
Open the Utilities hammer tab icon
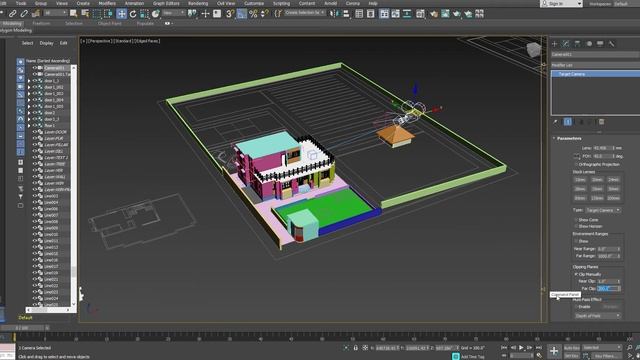click(611, 44)
